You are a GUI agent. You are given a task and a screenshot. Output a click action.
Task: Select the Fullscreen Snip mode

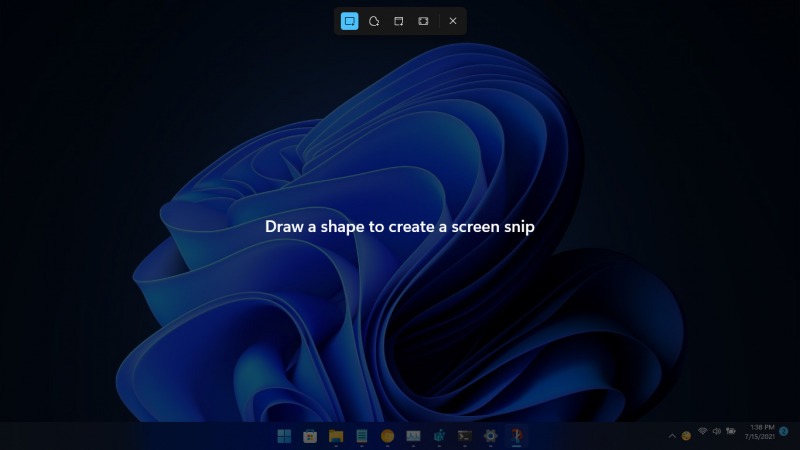pos(423,21)
